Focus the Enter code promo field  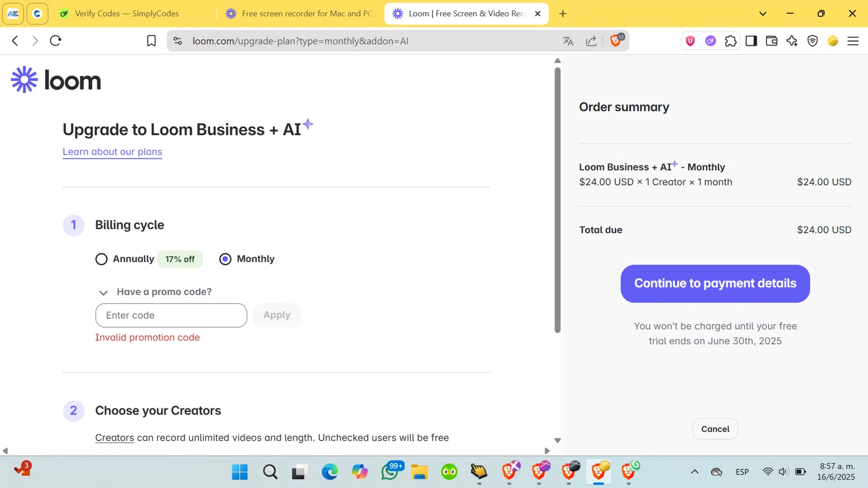(171, 315)
